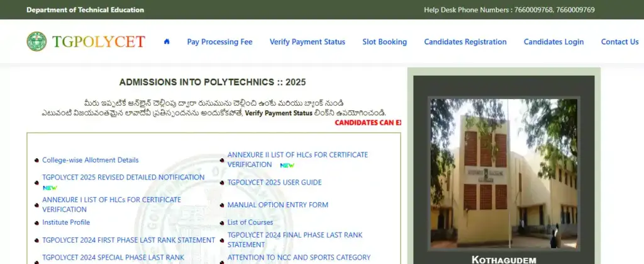Open TGPOLYCET 2025 Revised Detailed Notification
This screenshot has width=644, height=264.
123,177
